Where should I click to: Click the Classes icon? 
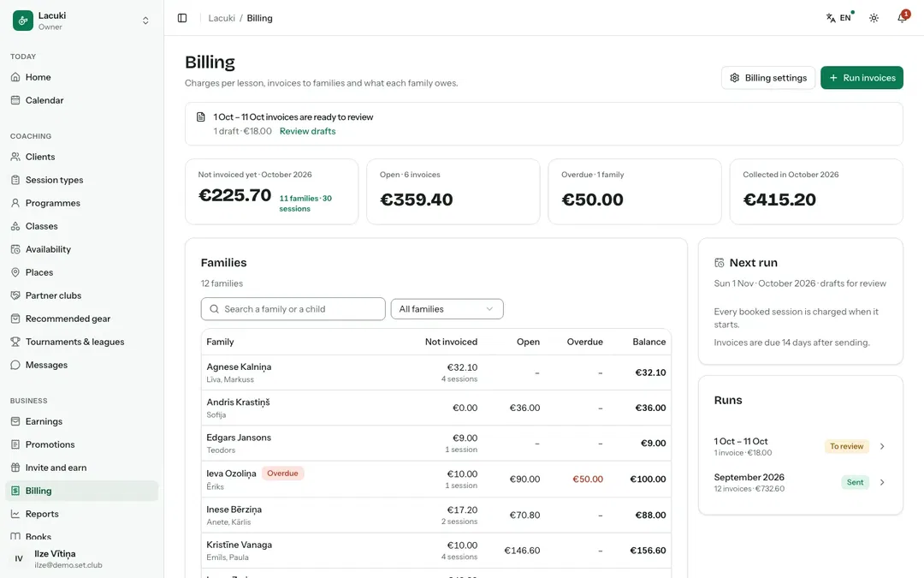15,226
